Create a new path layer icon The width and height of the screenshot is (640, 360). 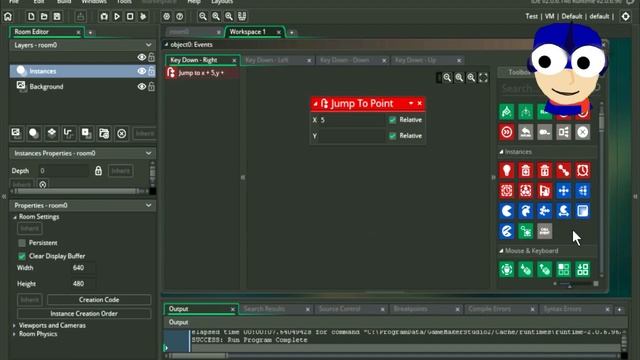click(x=69, y=133)
